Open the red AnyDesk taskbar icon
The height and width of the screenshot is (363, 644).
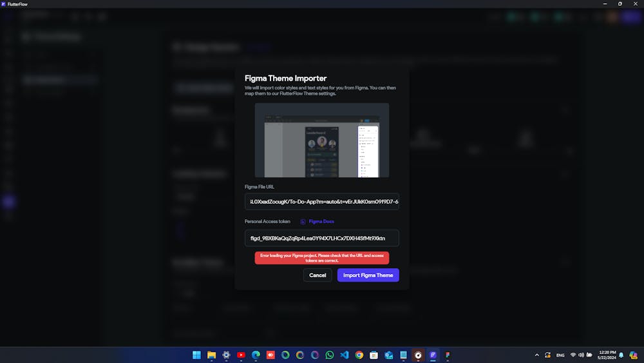[270, 355]
